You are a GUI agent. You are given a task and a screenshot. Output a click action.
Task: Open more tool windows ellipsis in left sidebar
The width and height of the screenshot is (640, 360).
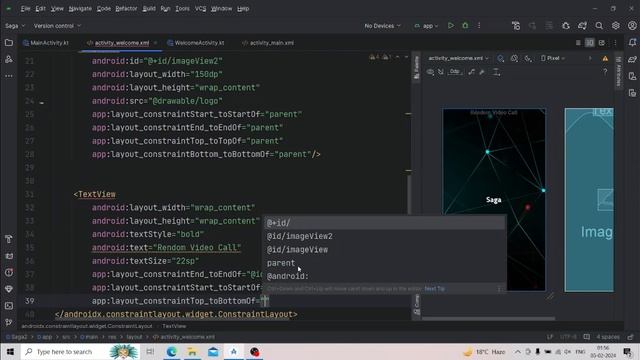[9, 76]
